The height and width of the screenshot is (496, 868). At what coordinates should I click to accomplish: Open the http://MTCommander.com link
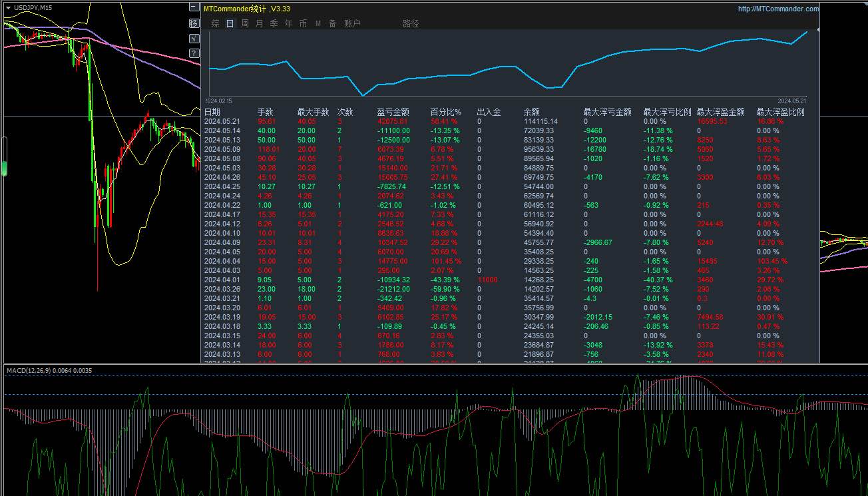click(779, 9)
